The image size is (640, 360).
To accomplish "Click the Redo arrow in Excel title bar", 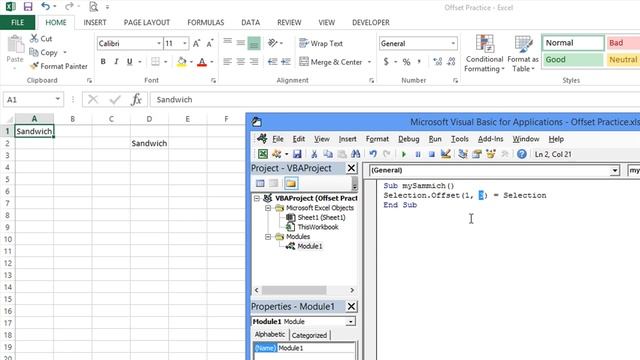I will [69, 7].
